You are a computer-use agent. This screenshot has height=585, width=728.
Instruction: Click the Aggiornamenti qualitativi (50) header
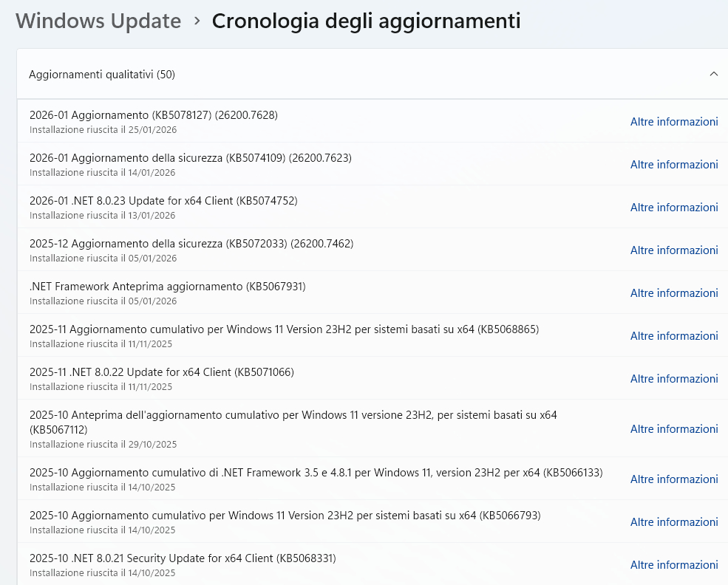(x=372, y=74)
